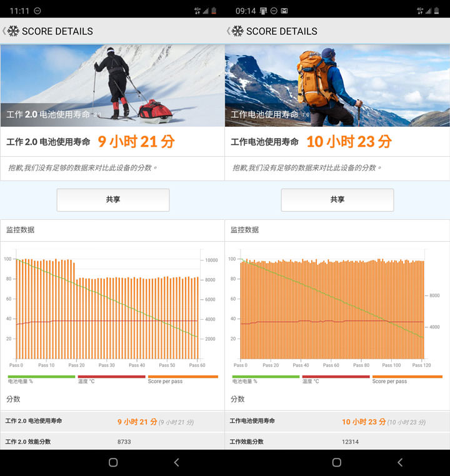Select the orange Score per pass legend on left chart
The image size is (450, 476).
tap(182, 379)
